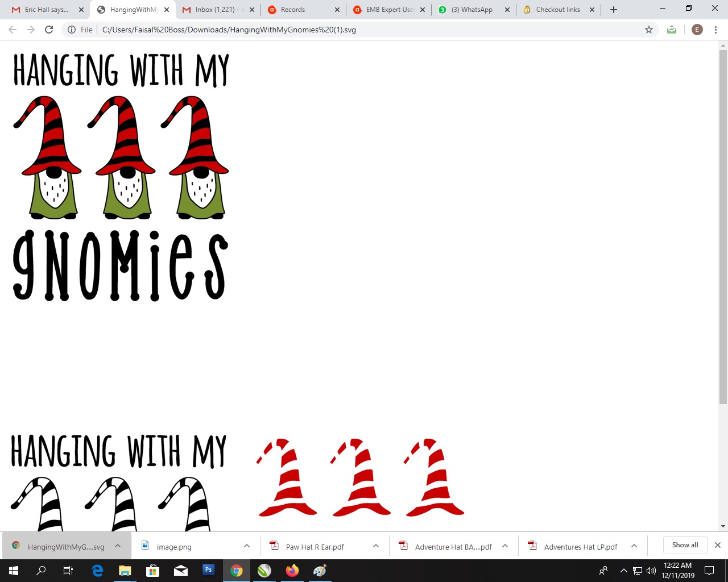This screenshot has height=582, width=728.
Task: Click the profile avatar icon
Action: click(x=697, y=30)
